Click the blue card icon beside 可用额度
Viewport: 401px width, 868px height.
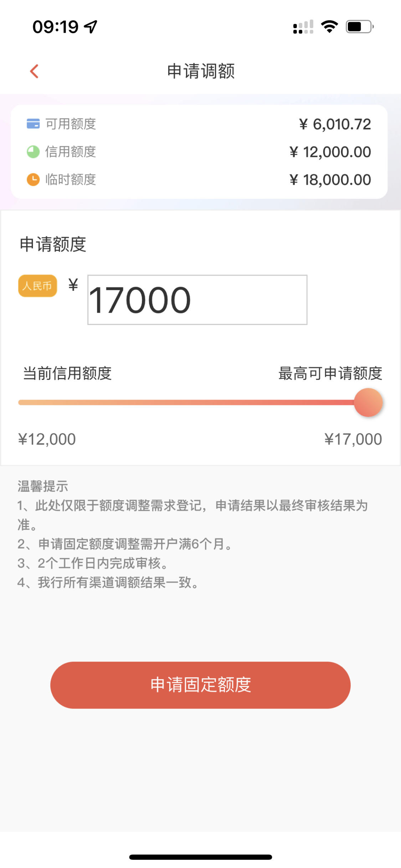pyautogui.click(x=33, y=124)
